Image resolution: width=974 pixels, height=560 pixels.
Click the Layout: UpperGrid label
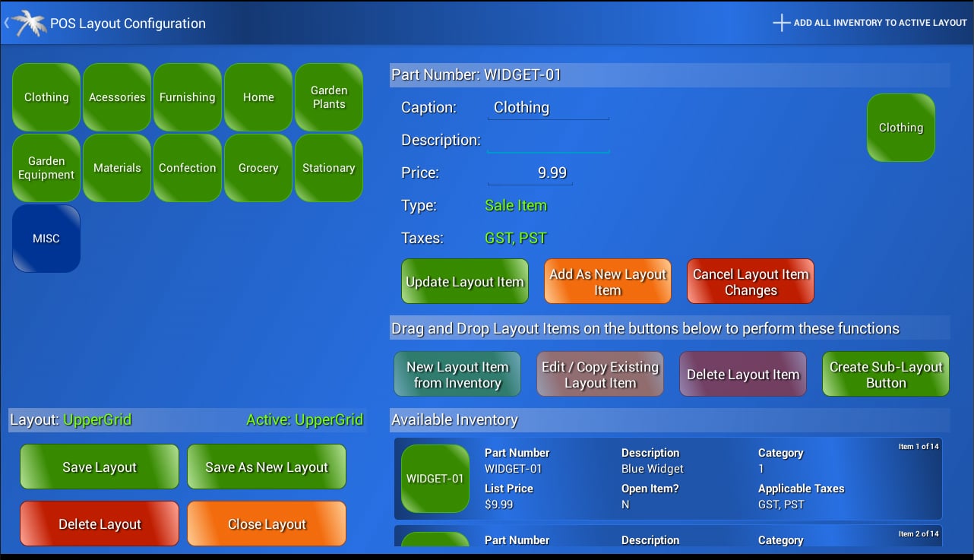(71, 419)
